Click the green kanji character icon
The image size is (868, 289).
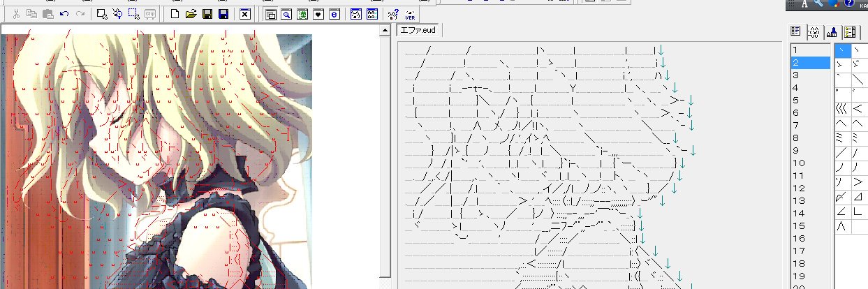302,14
